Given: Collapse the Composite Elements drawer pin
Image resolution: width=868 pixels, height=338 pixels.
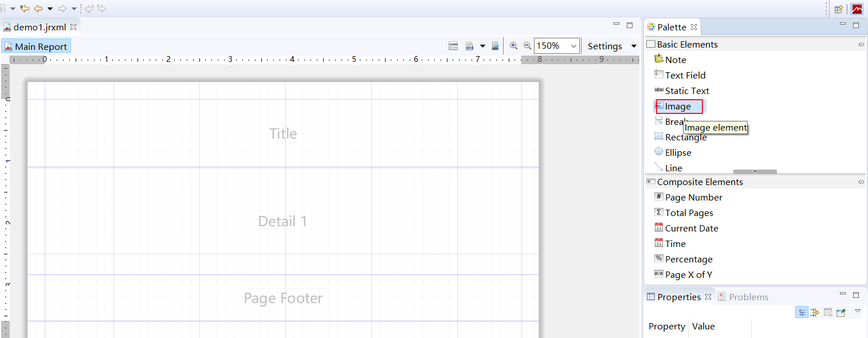Looking at the screenshot, I should click(861, 182).
